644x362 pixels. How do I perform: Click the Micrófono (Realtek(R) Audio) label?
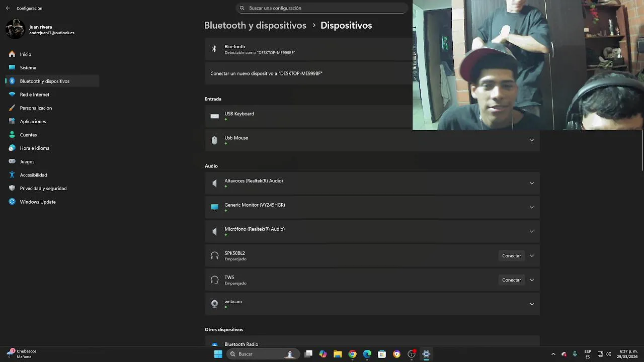click(255, 229)
